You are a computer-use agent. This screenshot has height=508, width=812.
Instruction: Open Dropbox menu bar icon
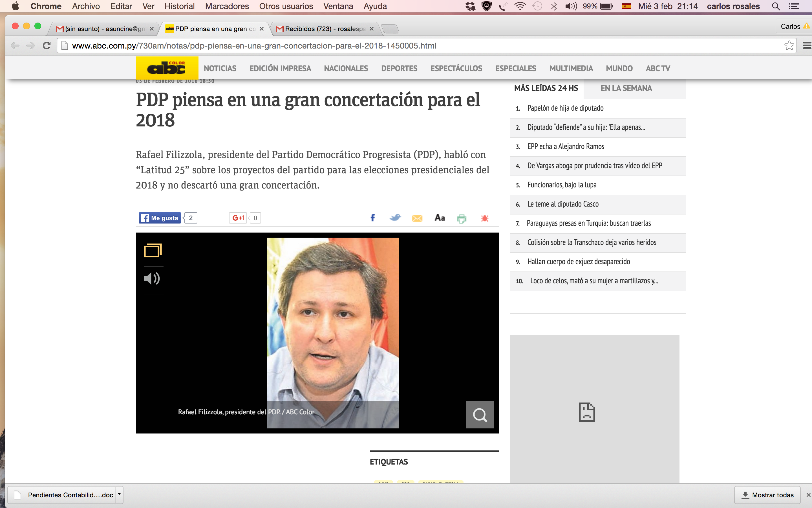click(470, 6)
